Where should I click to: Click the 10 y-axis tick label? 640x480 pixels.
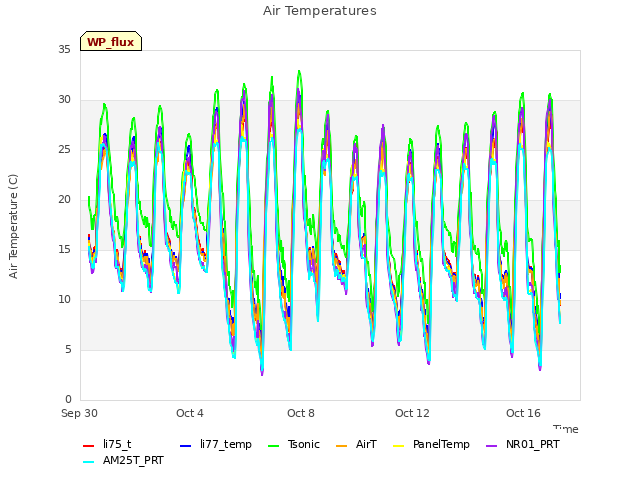[64, 300]
